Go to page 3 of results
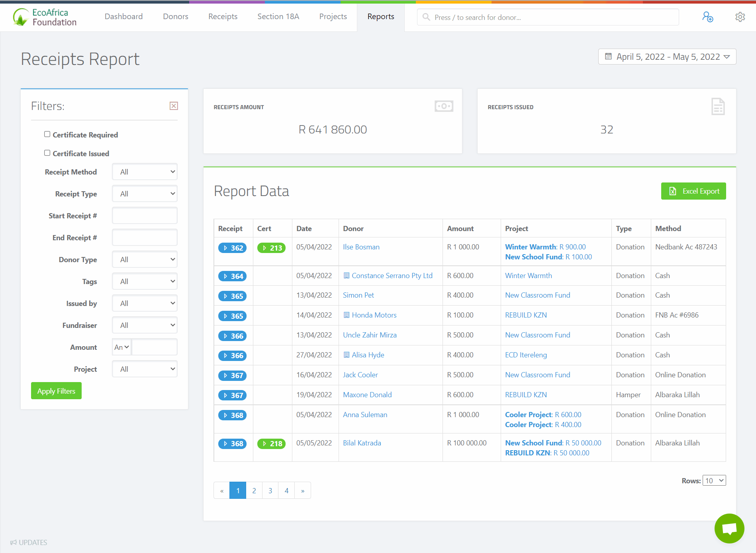The image size is (756, 553). [270, 490]
